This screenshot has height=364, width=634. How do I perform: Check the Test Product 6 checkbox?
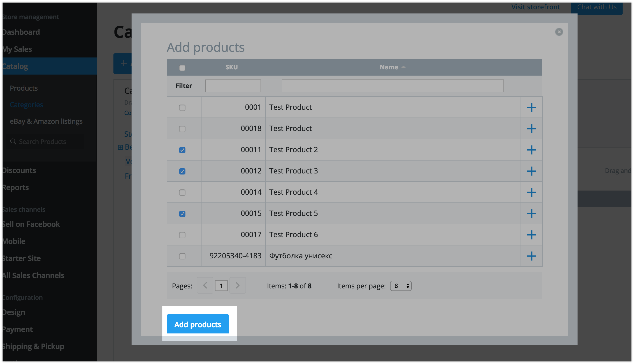182,235
